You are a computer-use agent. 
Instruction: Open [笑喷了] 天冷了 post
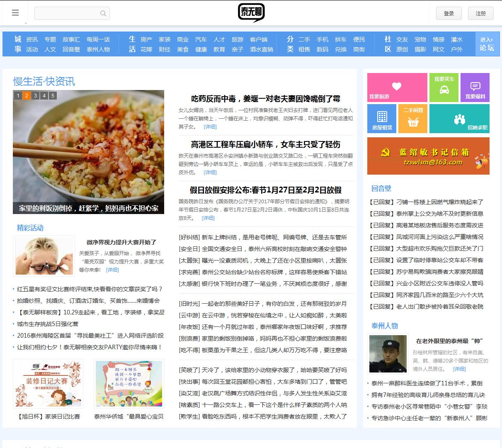[263, 370]
